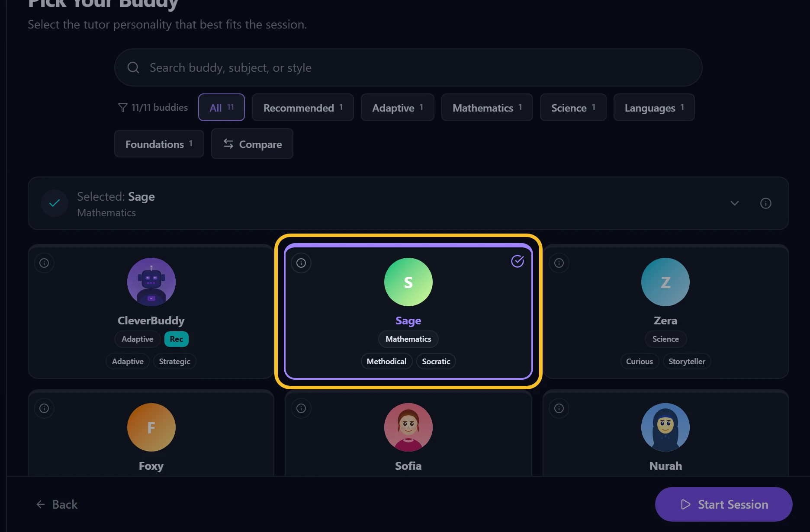The image size is (810, 532).
Task: Open the Compare buddies view
Action: (x=252, y=144)
